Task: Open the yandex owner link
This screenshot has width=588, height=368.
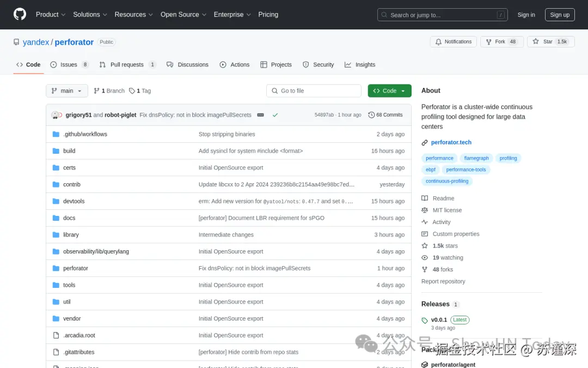Action: [x=35, y=42]
